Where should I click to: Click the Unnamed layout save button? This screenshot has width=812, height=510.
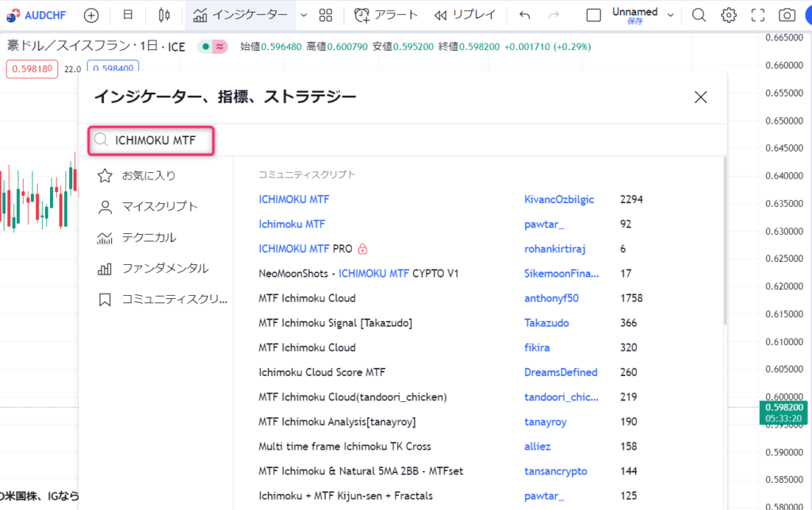click(x=635, y=16)
